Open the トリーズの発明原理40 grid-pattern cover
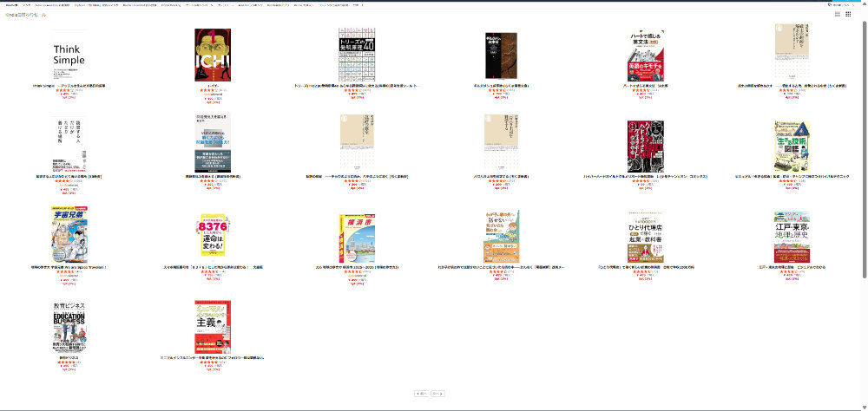 coord(358,55)
